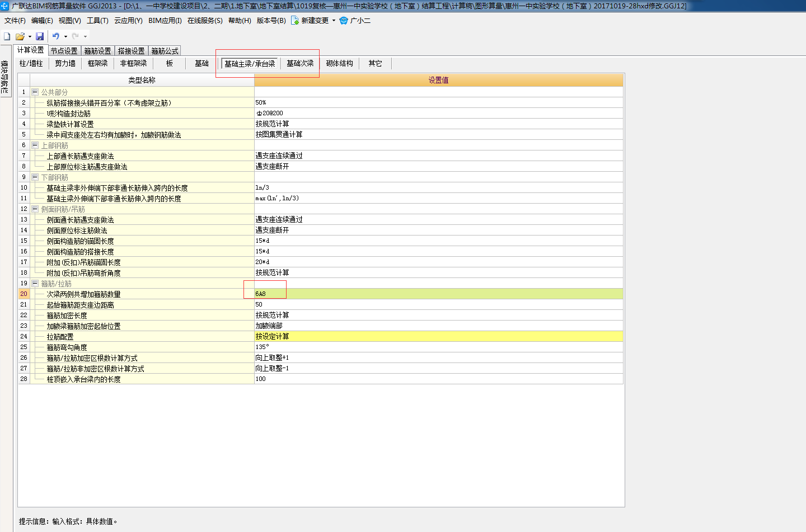Open the 编辑(E) menu
Viewport: 806px width, 532px height.
[x=42, y=20]
